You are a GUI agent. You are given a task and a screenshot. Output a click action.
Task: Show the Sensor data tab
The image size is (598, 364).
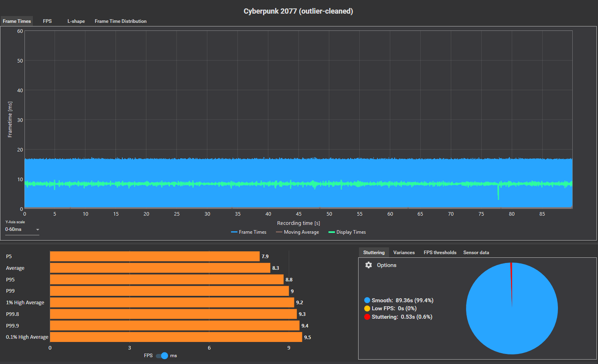tap(476, 253)
